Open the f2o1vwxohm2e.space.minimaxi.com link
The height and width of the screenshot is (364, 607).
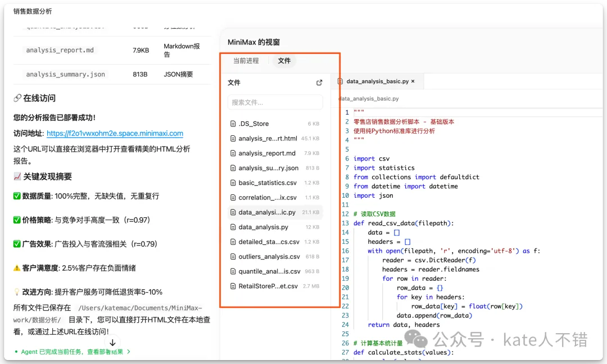pyautogui.click(x=115, y=134)
